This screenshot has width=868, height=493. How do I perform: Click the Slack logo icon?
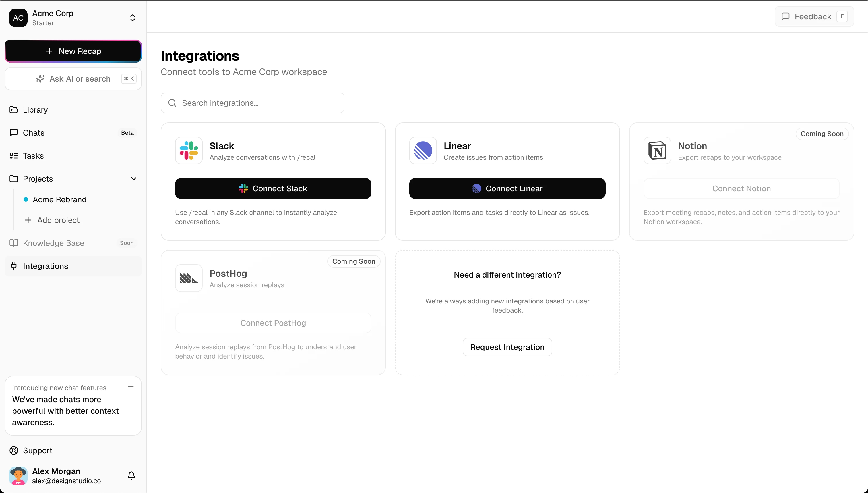tap(189, 151)
